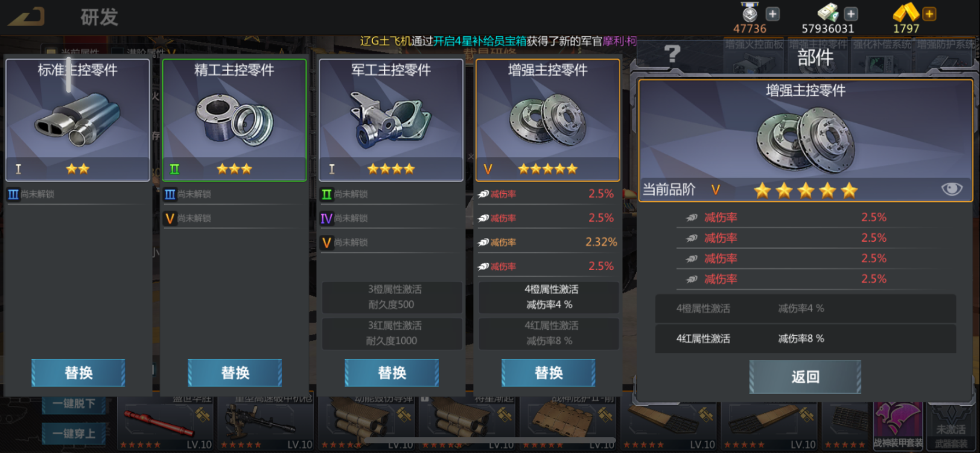Viewport: 980px width, 453px height.
Task: Select the 军工主控零件 bracket part card
Action: [x=391, y=120]
